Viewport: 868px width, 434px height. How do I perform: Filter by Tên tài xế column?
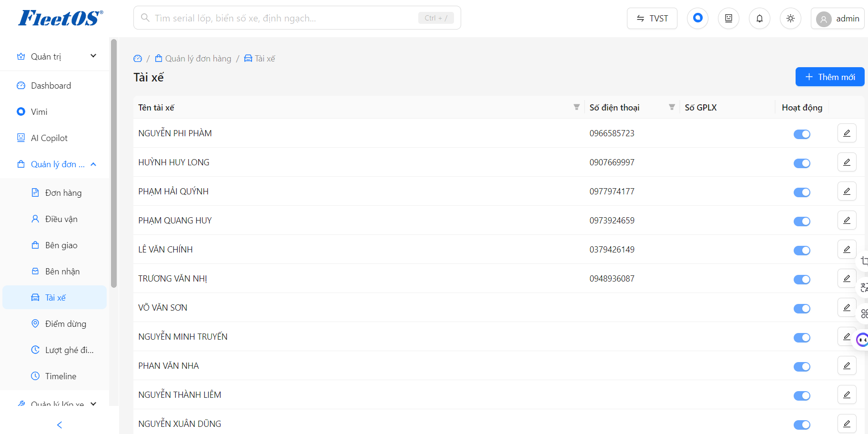[576, 107]
